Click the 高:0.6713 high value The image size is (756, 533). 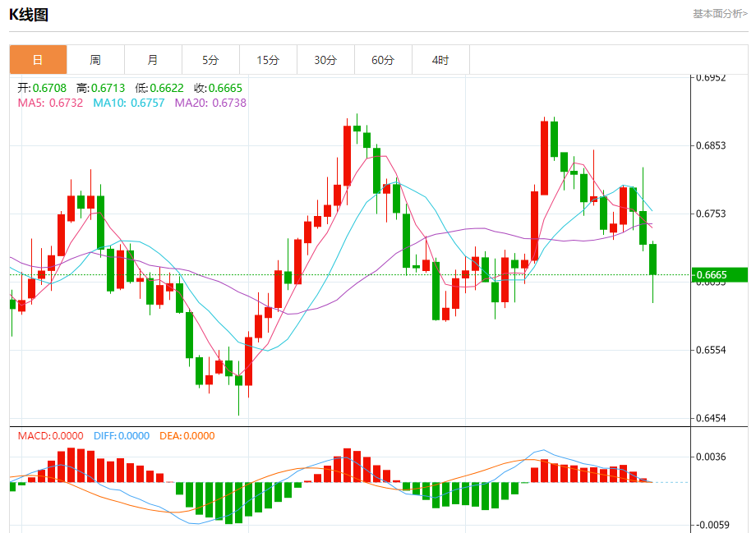pos(100,88)
